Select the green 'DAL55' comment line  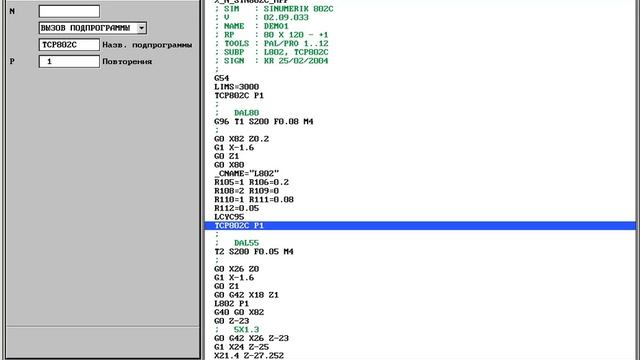pyautogui.click(x=247, y=243)
